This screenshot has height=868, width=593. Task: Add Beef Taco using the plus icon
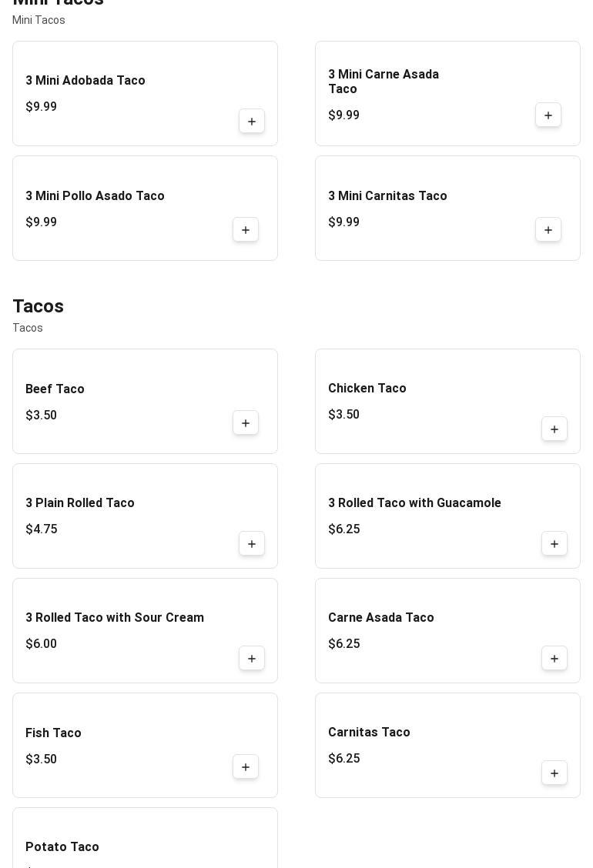click(x=246, y=423)
